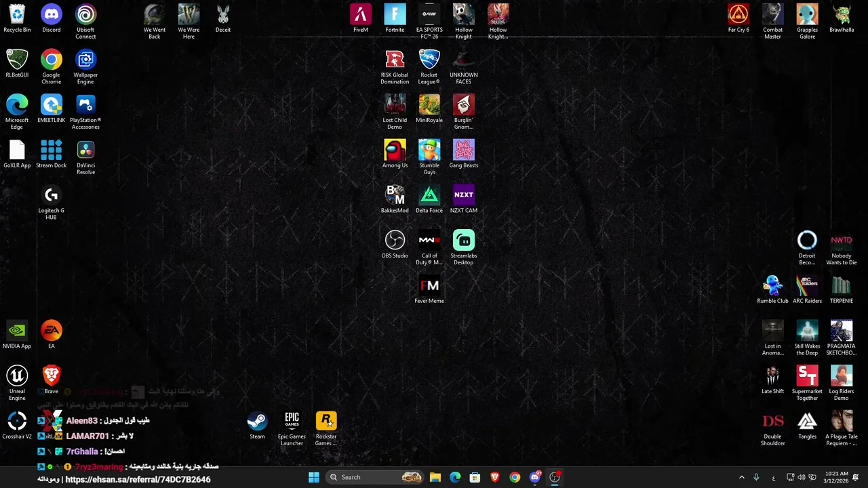
Task: Select Still Wakes the Deep icon
Action: coord(807,338)
